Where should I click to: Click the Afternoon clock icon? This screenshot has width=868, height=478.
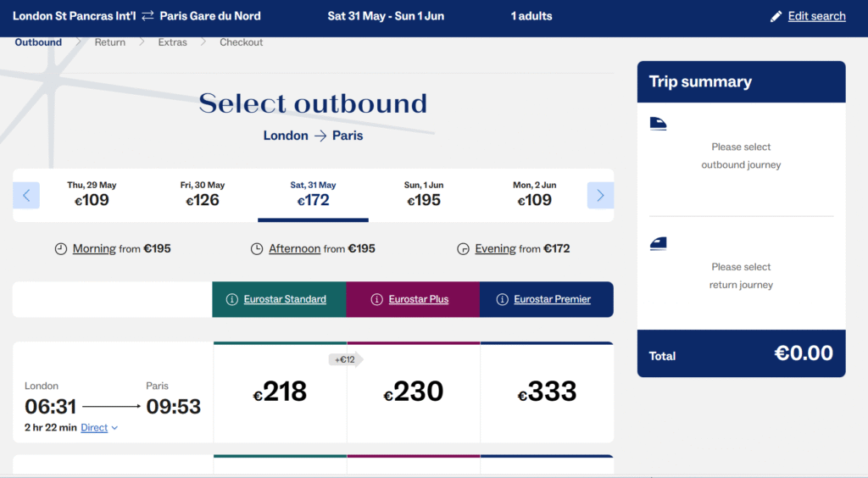(x=257, y=249)
